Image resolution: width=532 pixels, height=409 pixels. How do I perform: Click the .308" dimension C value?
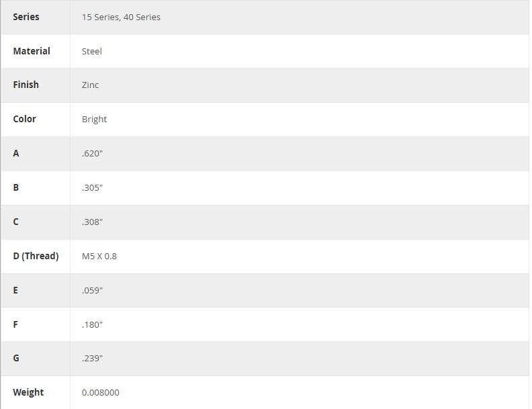[92, 222]
